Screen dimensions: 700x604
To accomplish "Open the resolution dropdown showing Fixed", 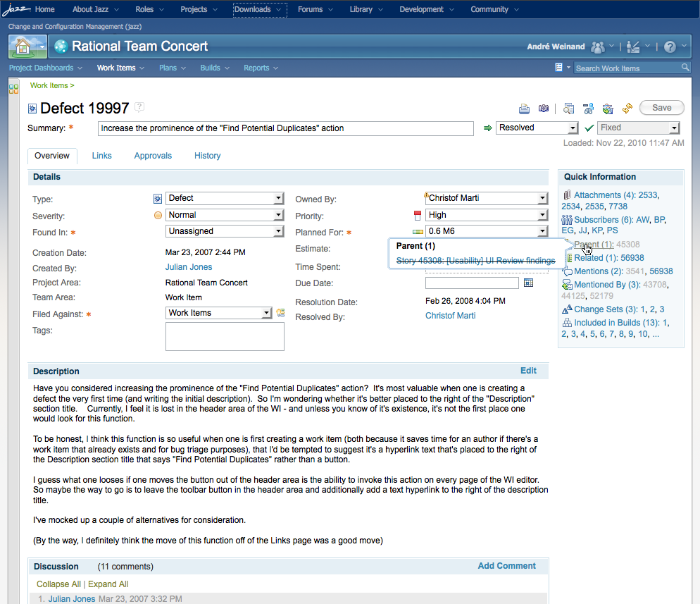I will (639, 128).
